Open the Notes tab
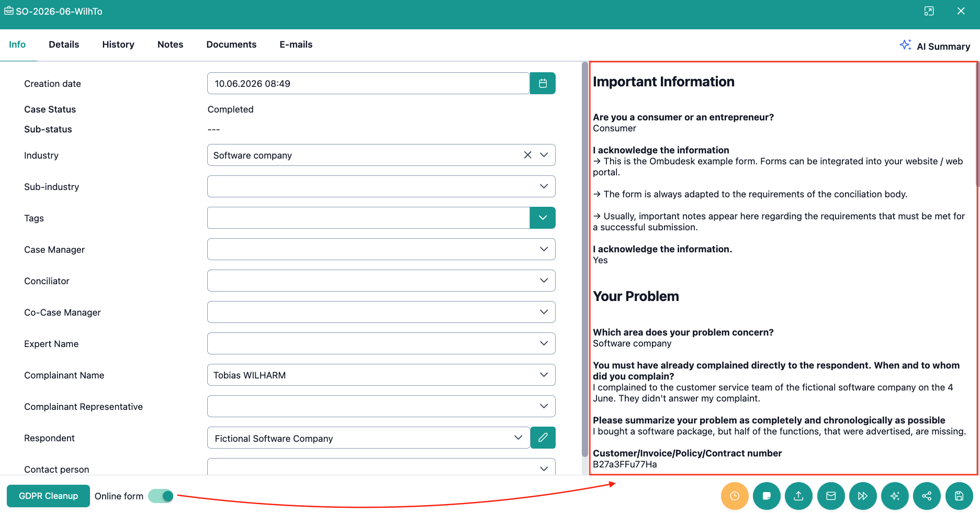The width and height of the screenshot is (980, 513). [170, 44]
